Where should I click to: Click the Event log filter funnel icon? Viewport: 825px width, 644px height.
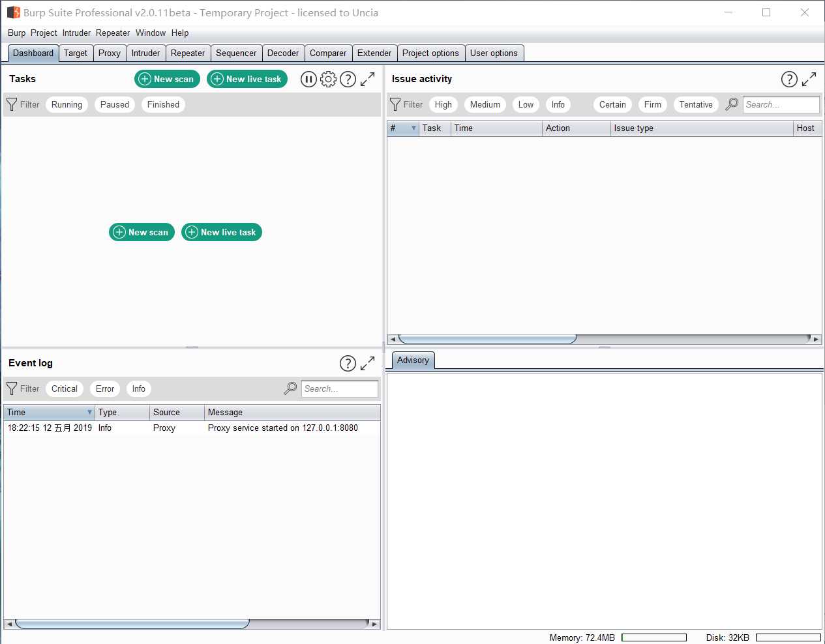pyautogui.click(x=12, y=388)
